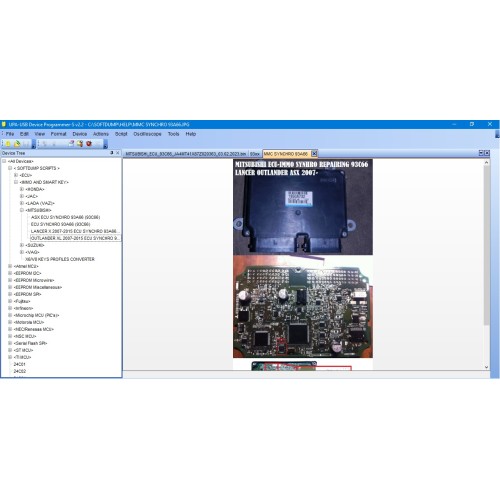500x500 pixels.
Task: Open the tab list dropdown at document area right
Action: [481, 153]
